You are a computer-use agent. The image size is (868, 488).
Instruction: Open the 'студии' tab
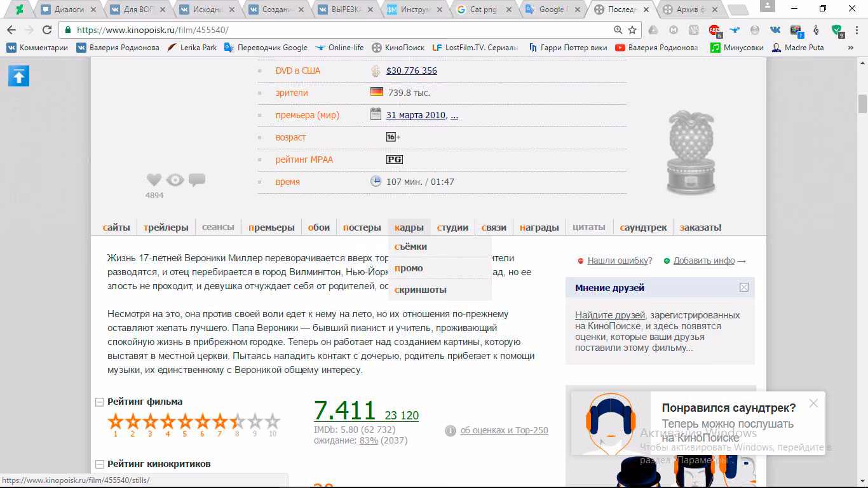tap(452, 227)
